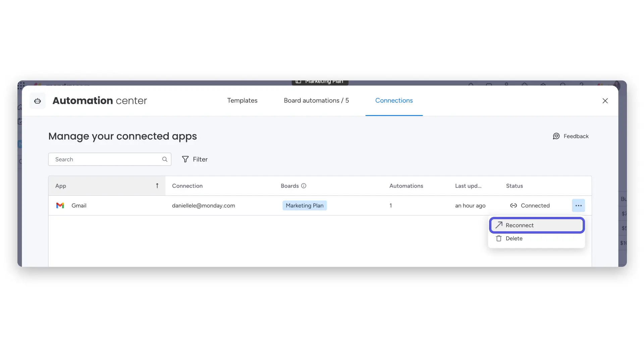Toggle the Gmail row three-dots menu
The width and height of the screenshot is (644, 362).
[578, 205]
